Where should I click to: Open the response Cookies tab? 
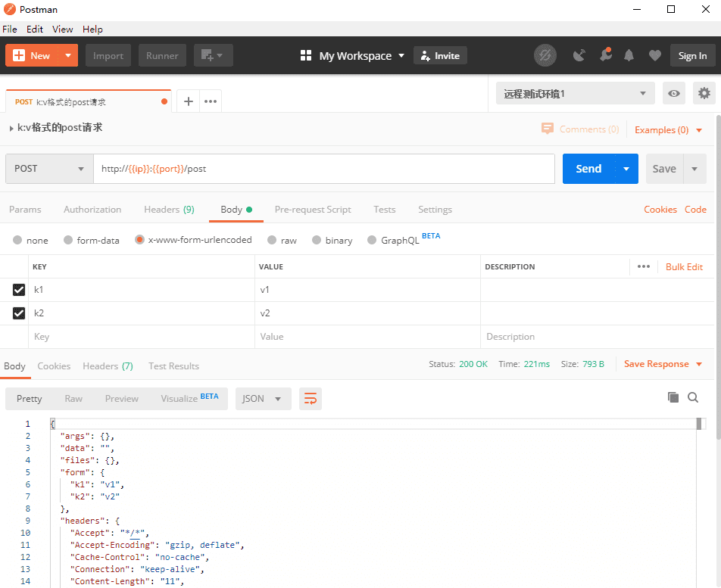coord(54,366)
